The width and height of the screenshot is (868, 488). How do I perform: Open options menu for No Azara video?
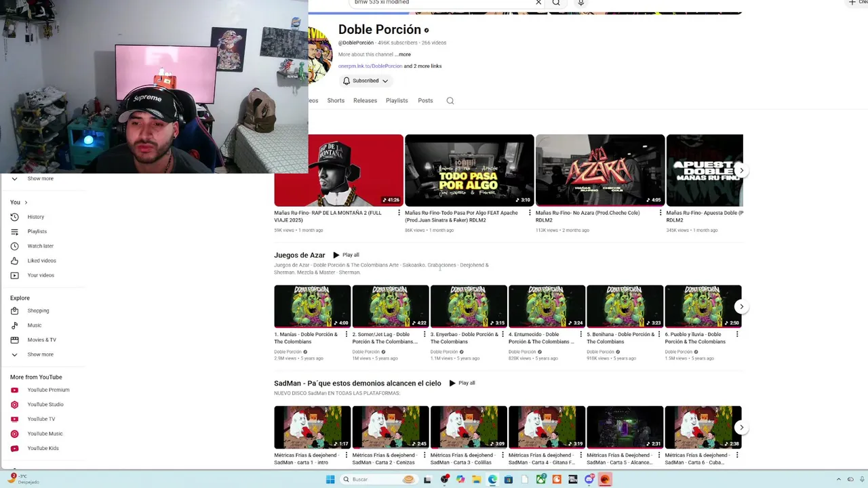[x=660, y=213]
